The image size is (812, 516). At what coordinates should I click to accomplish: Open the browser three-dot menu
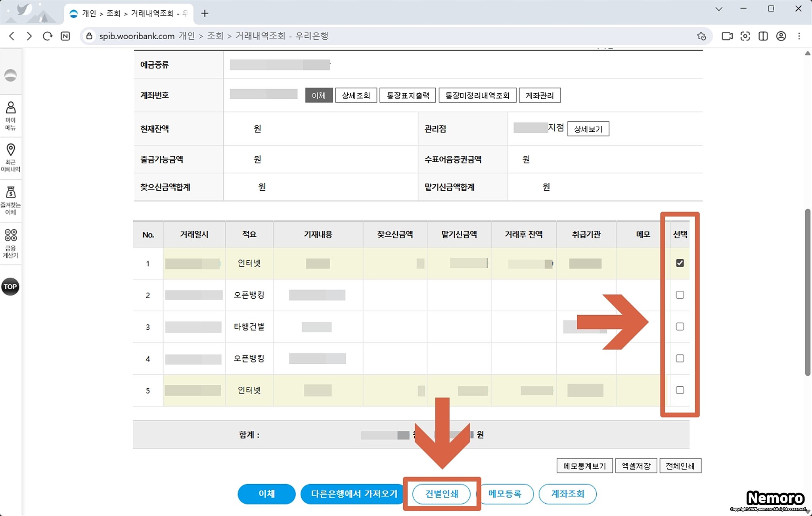(799, 36)
